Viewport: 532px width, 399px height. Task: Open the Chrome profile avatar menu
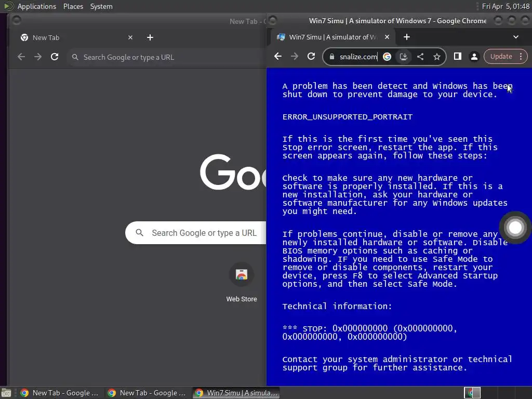tap(474, 57)
